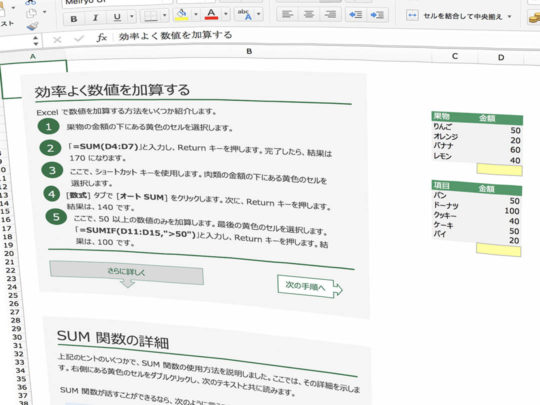Click the decrease indent icon
This screenshot has width=540, height=405.
coord(355,15)
